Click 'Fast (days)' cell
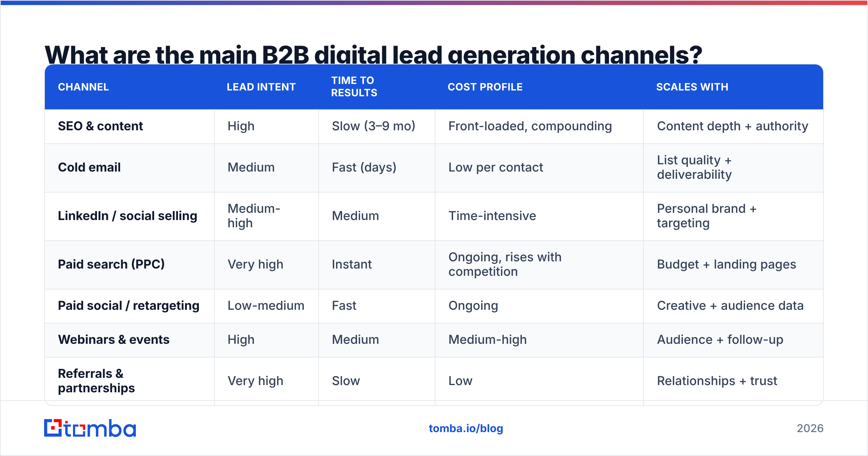 [364, 167]
